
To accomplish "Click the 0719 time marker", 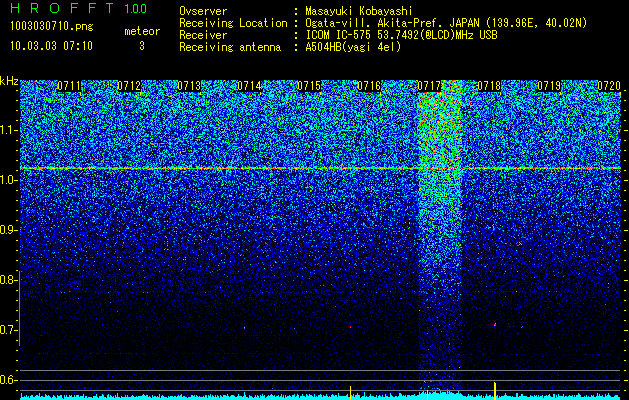I will pyautogui.click(x=549, y=86).
